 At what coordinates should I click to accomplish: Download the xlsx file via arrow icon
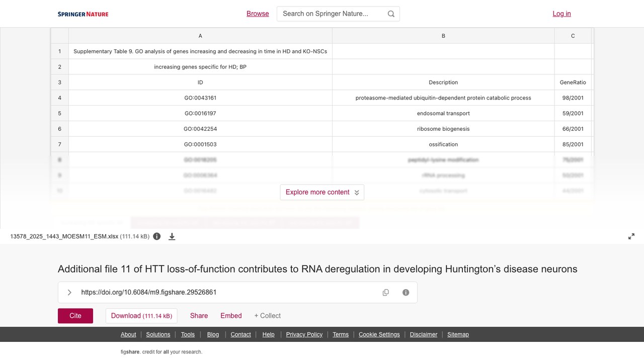click(x=172, y=236)
